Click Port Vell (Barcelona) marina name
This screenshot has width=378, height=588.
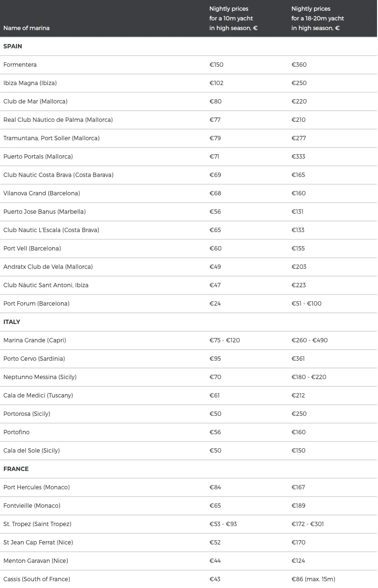click(x=32, y=249)
